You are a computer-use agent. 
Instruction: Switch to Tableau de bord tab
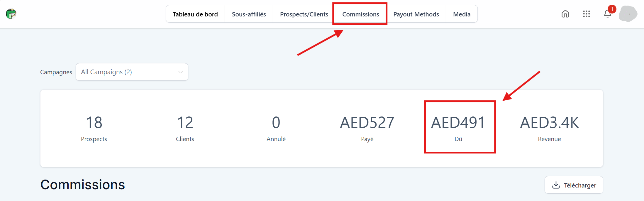pyautogui.click(x=195, y=14)
